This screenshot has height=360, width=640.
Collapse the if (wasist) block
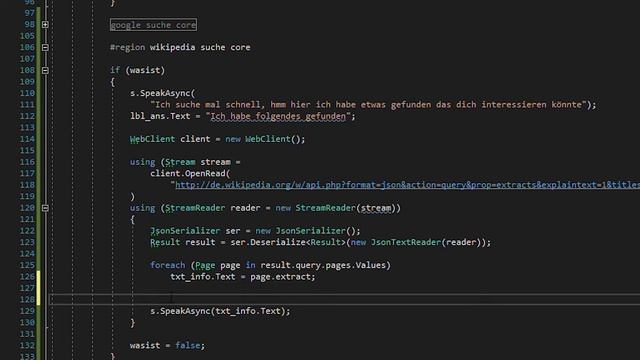pyautogui.click(x=45, y=70)
